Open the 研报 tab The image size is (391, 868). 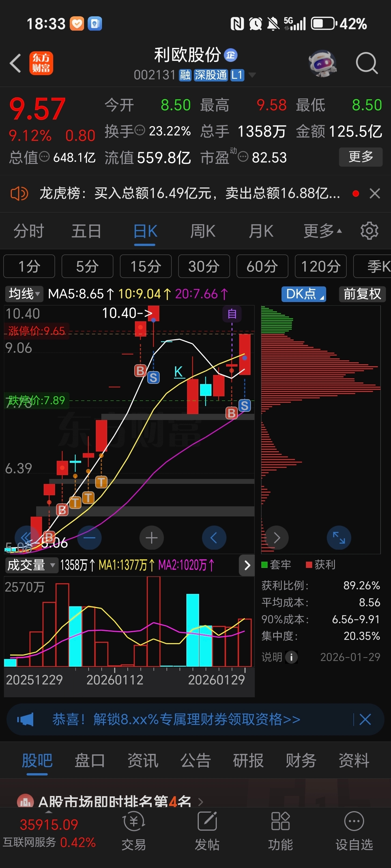tap(248, 760)
